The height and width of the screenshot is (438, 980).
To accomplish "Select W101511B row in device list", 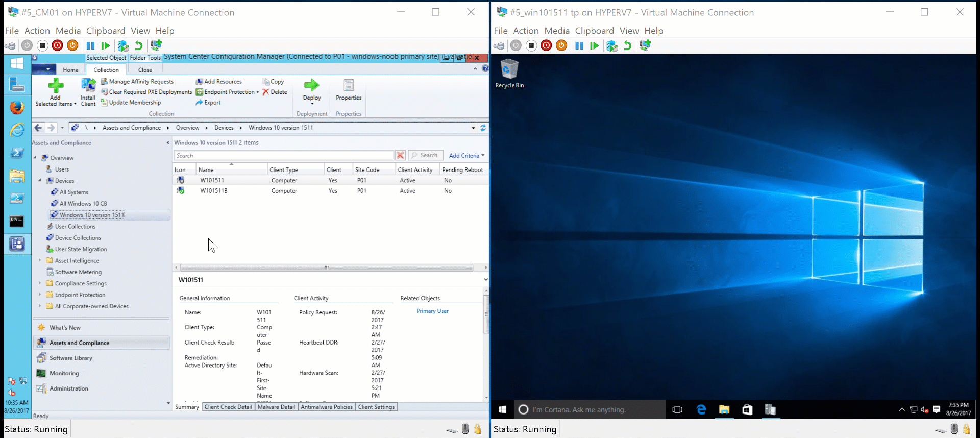I will 331,191.
